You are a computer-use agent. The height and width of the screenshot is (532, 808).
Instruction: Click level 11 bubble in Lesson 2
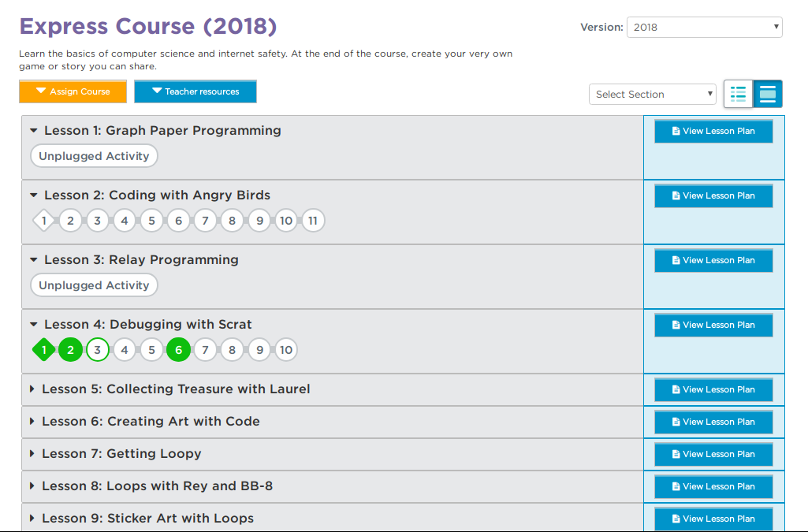tap(313, 221)
